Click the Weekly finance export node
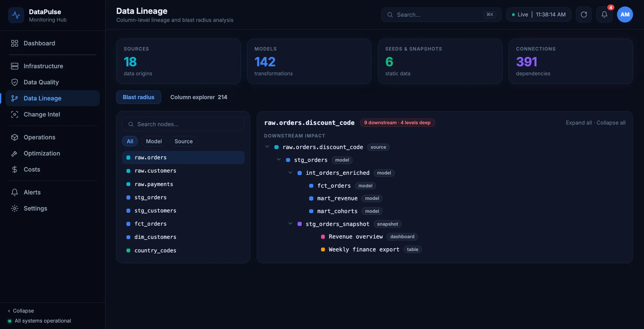Viewport: 644px width, 329px height. [364, 249]
